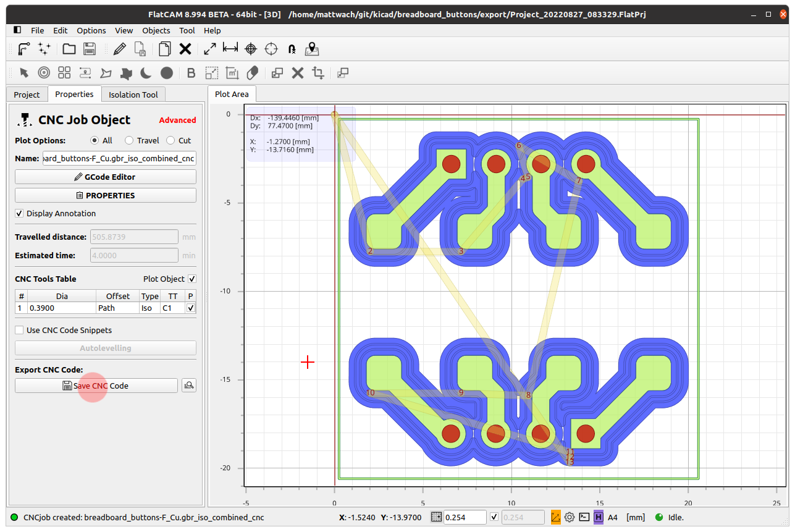Viewport: 795px width, 532px height.
Task: Open the object editor pencil icon
Action: 120,49
